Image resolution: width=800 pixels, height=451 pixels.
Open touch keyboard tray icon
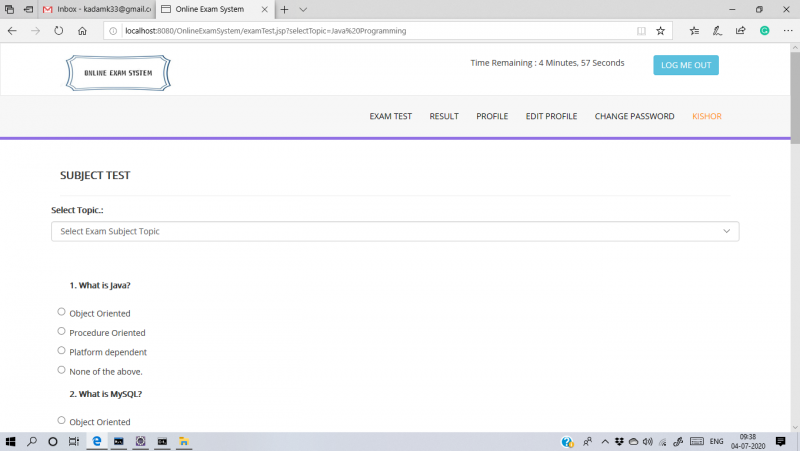coord(696,442)
